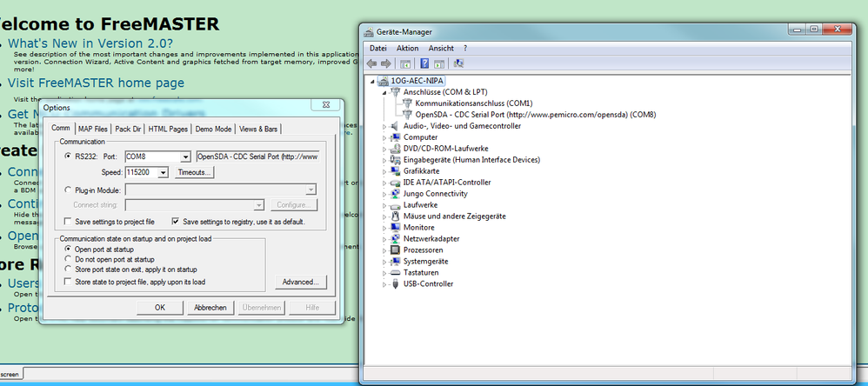
Task: Open the ? help menu in Geräte-Manager
Action: click(465, 48)
